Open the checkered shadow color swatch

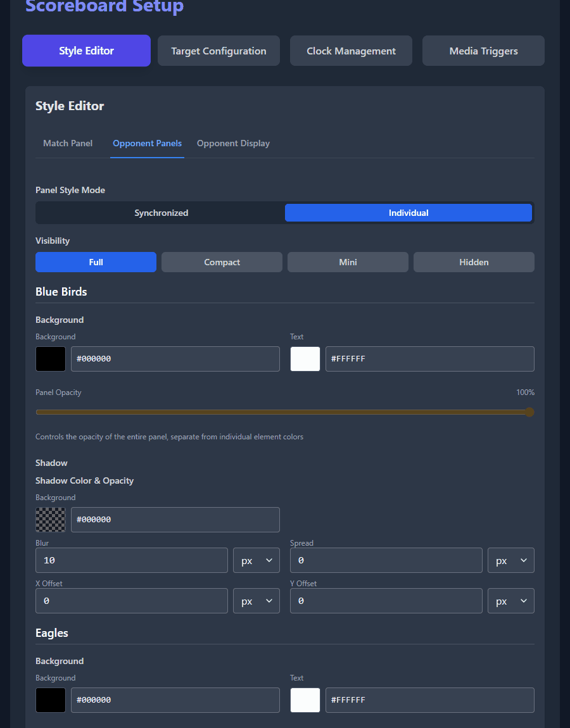(x=51, y=520)
